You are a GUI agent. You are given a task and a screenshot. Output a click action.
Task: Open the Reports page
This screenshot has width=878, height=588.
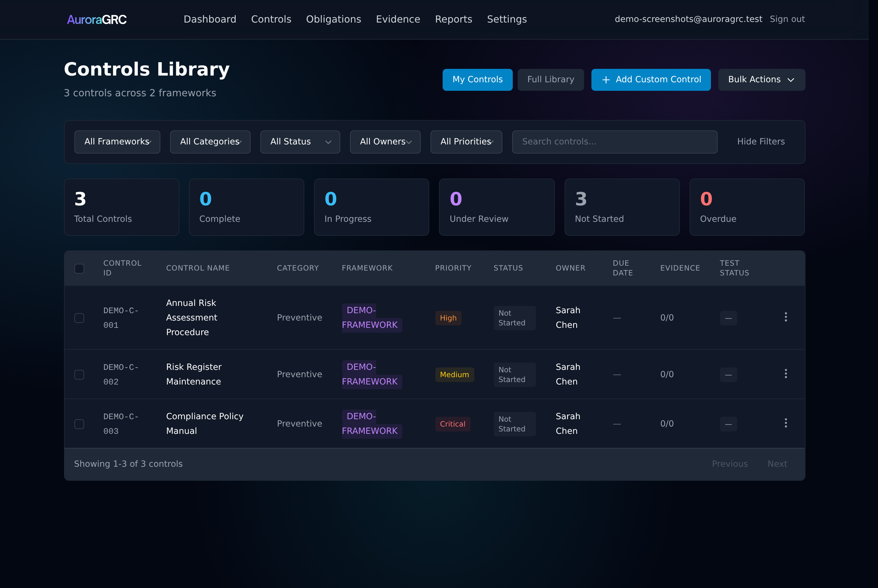tap(454, 19)
